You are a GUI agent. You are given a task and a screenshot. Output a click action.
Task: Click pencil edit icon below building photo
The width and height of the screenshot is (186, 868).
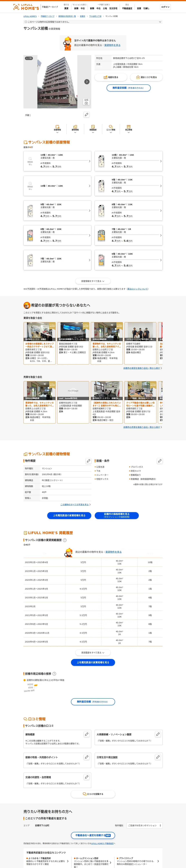pyautogui.click(x=86, y=115)
